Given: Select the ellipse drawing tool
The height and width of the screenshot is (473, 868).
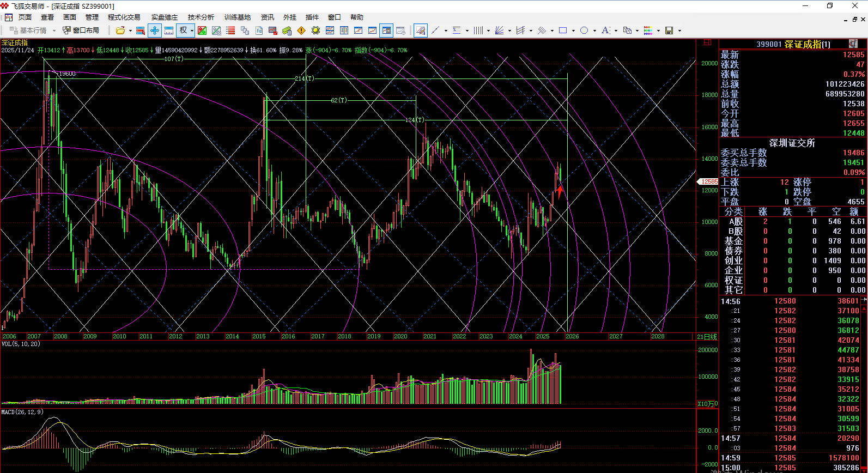Looking at the screenshot, I should [x=584, y=31].
